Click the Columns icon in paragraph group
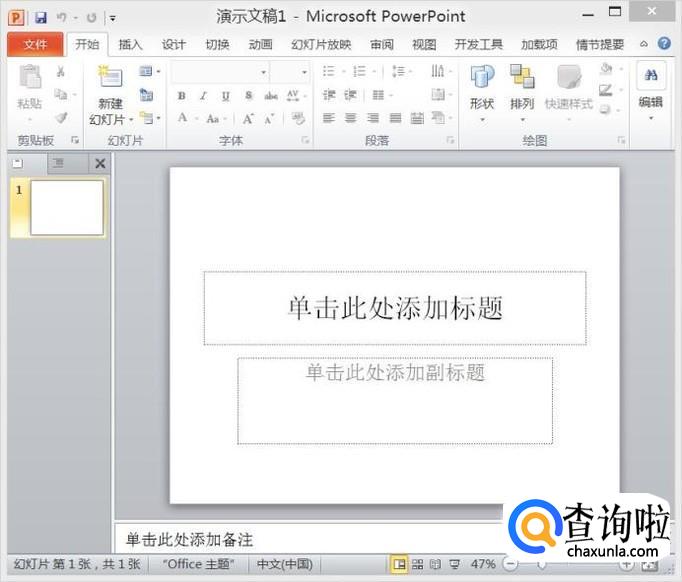This screenshot has height=582, width=682. click(x=379, y=95)
